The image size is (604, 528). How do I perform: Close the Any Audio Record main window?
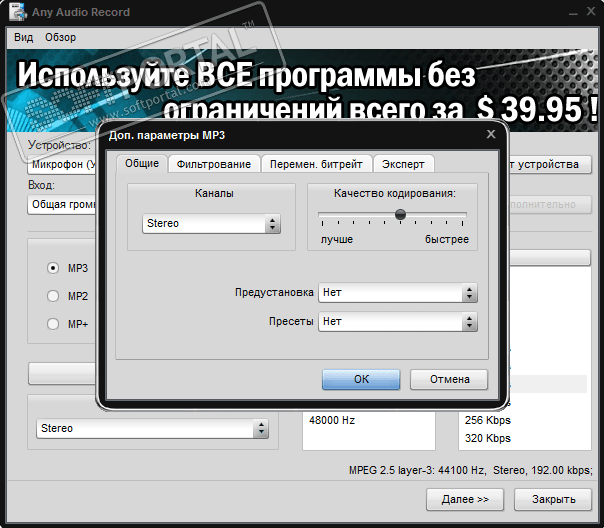[x=591, y=11]
